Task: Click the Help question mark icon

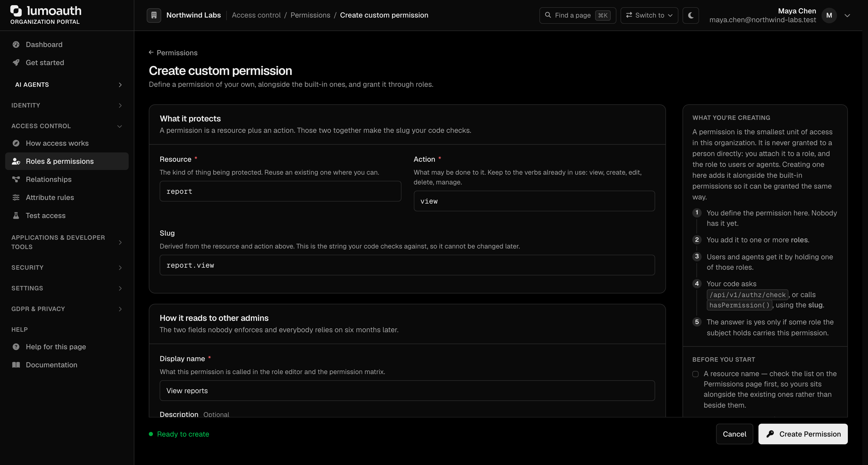Action: click(16, 347)
